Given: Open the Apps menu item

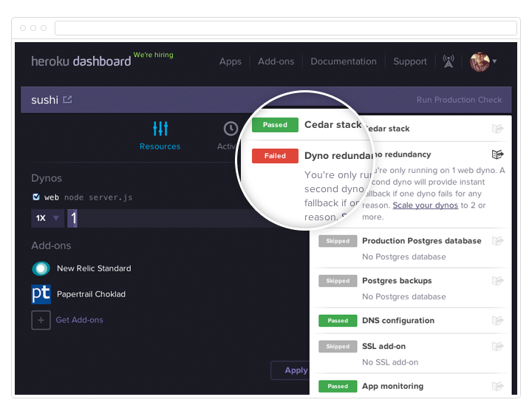Looking at the screenshot, I should pos(230,61).
